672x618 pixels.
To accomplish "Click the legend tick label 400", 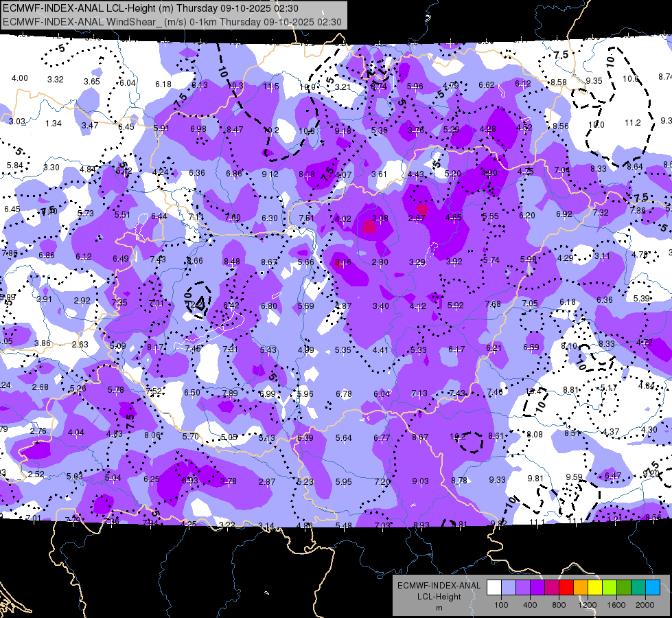I will tap(530, 605).
